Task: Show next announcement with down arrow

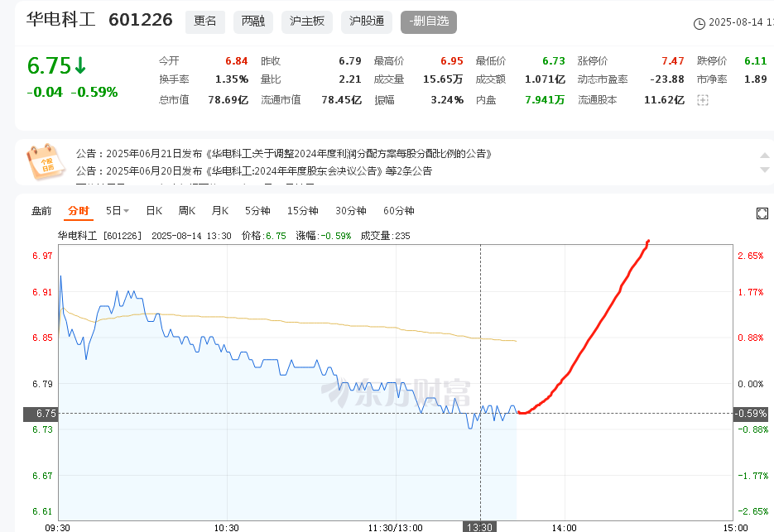Action: point(765,170)
